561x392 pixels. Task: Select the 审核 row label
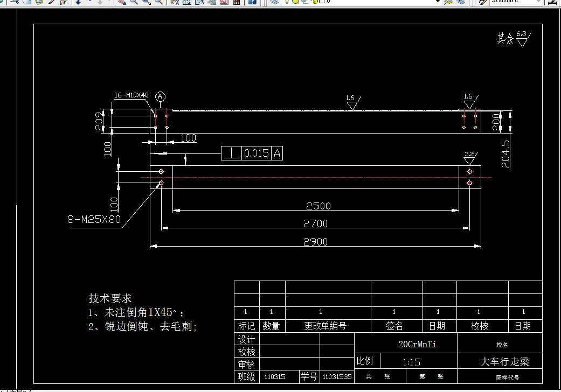pos(246,365)
